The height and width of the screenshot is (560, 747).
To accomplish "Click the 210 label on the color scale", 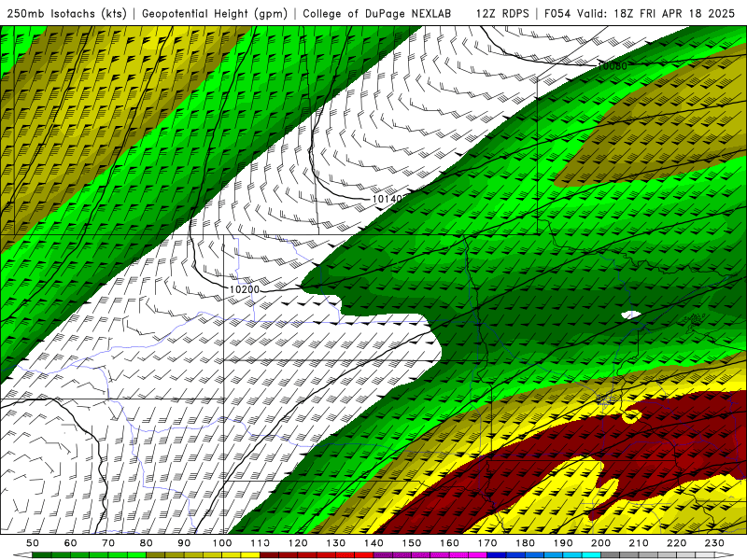I will click(639, 543).
